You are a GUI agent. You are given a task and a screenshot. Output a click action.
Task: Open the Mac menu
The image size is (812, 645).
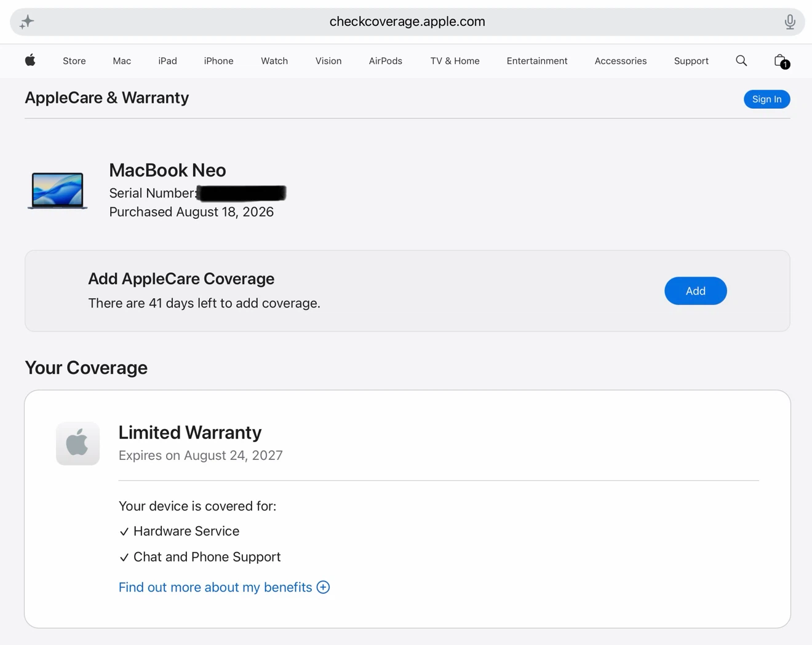(122, 61)
